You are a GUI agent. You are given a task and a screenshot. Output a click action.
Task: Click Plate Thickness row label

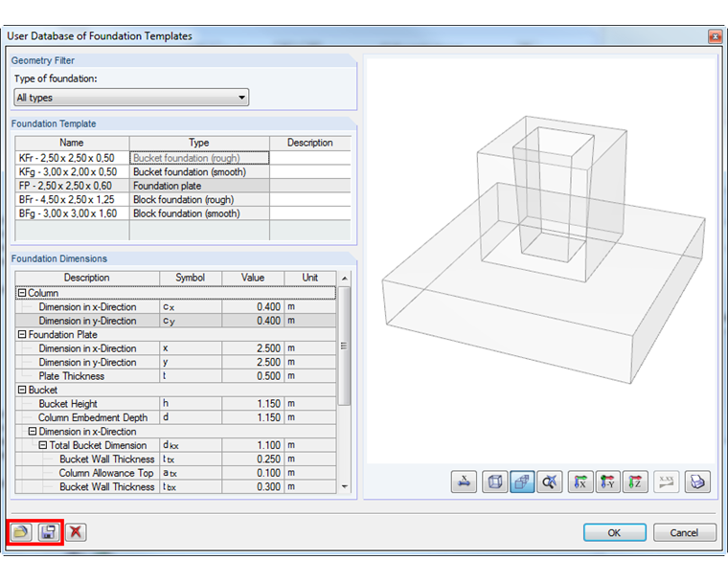71,376
